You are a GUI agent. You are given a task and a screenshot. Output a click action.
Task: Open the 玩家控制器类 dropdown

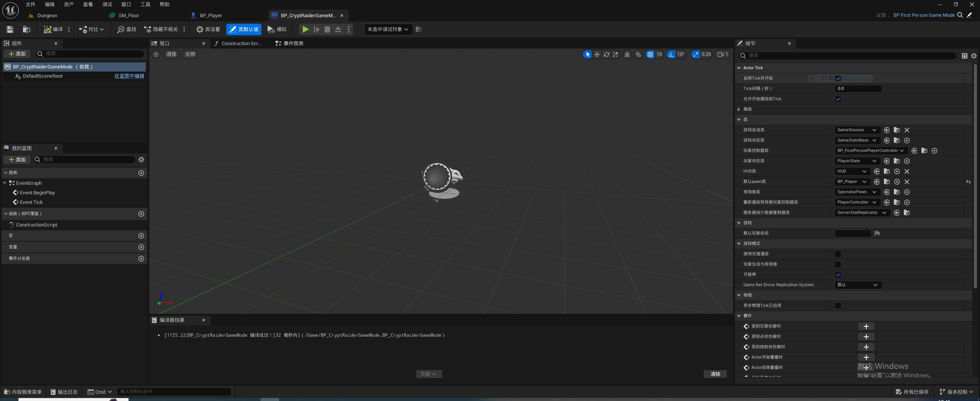click(871, 151)
